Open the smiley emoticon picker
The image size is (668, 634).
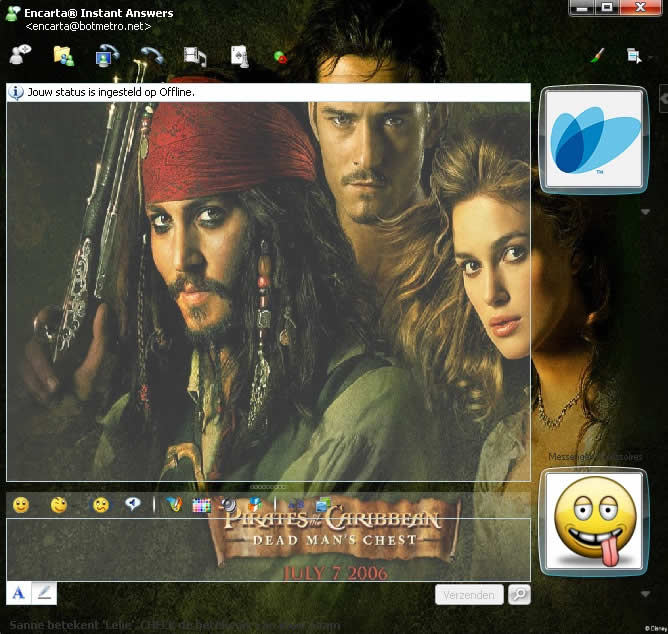[21, 505]
